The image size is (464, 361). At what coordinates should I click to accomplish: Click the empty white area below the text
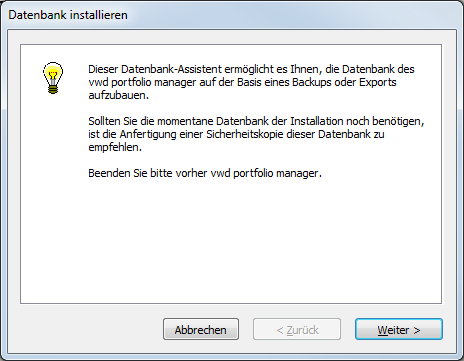(231, 242)
